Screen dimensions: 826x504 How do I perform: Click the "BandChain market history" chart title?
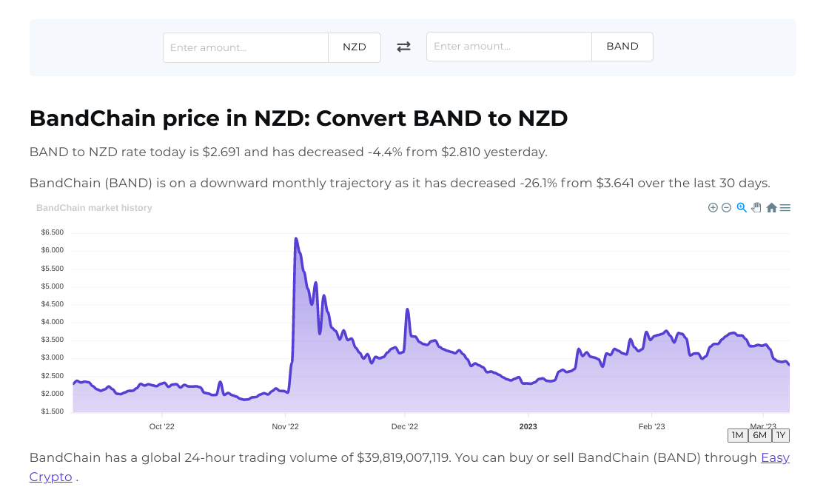94,208
